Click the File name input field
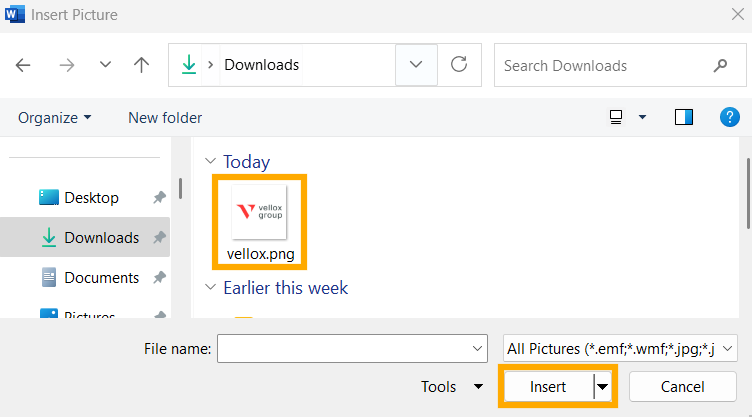752x417 pixels. point(345,348)
